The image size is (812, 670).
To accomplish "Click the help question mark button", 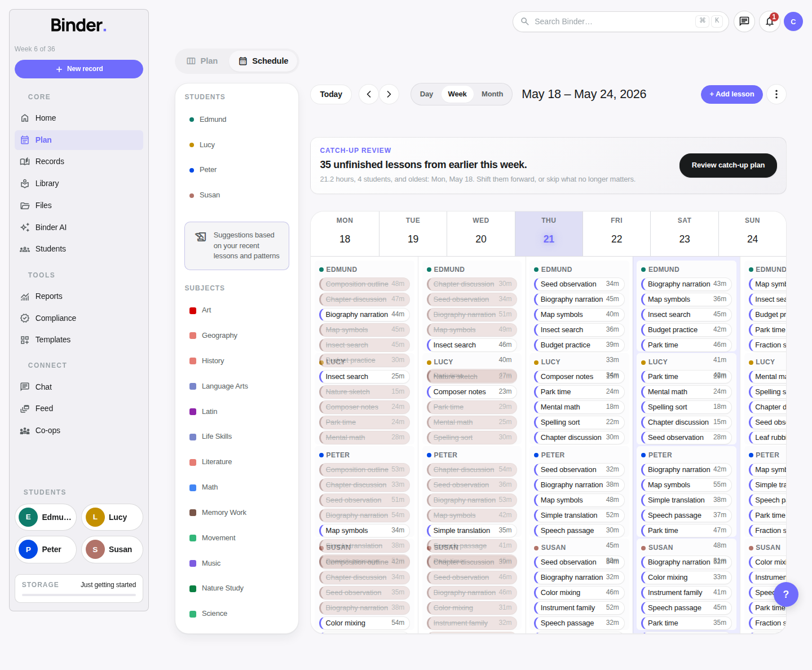I will coord(786,594).
